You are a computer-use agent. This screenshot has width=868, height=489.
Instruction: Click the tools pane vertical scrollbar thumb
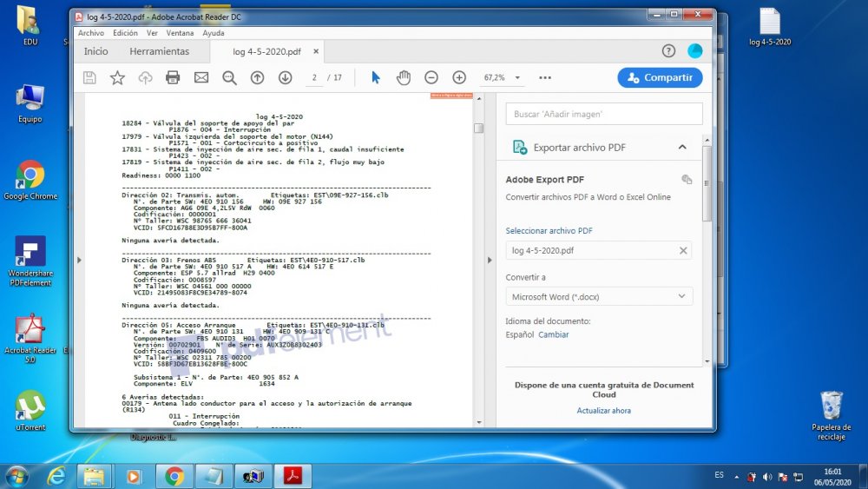click(x=707, y=182)
